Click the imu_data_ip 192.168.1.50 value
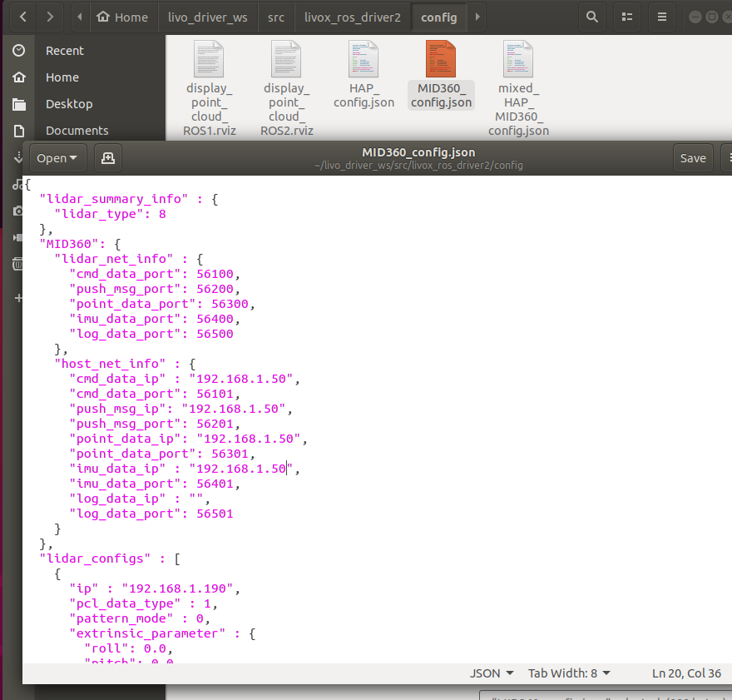This screenshot has width=732, height=700. pos(241,469)
